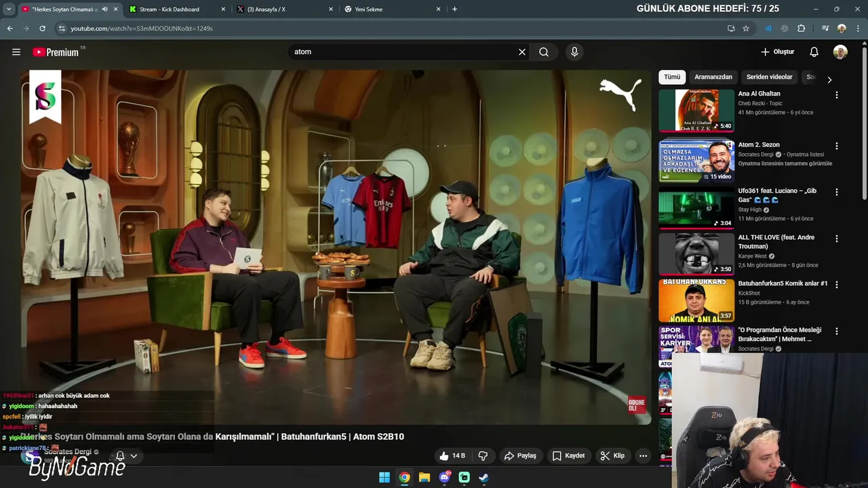Open ALL THE LOVE video thumbnail
The image size is (868, 488).
[696, 254]
